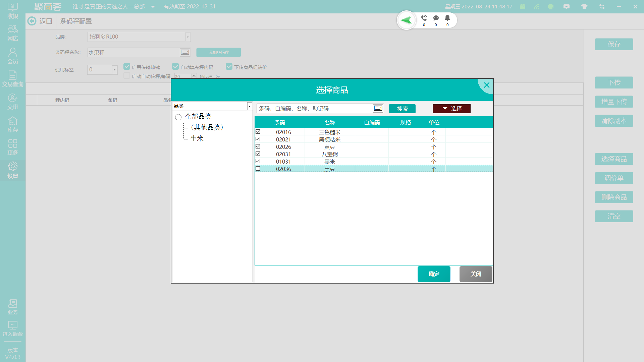This screenshot has height=362, width=644.
Task: Open the 品类 category dropdown
Action: [250, 106]
